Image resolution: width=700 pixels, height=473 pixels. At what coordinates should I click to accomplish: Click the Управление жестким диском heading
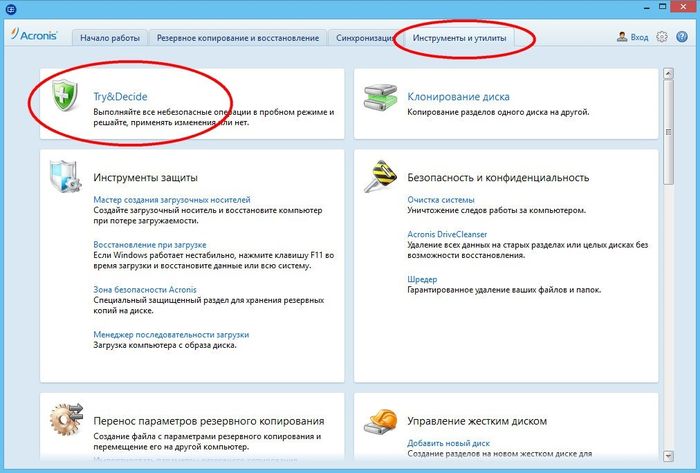point(477,421)
